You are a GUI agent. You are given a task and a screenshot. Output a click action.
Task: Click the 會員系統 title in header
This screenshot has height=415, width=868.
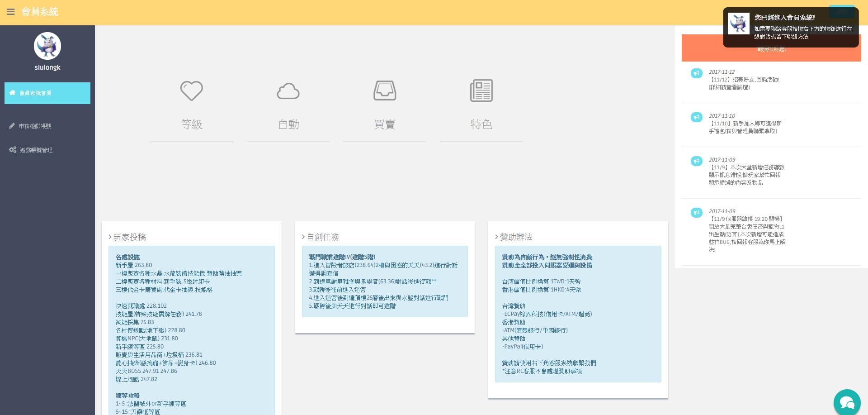(x=40, y=12)
